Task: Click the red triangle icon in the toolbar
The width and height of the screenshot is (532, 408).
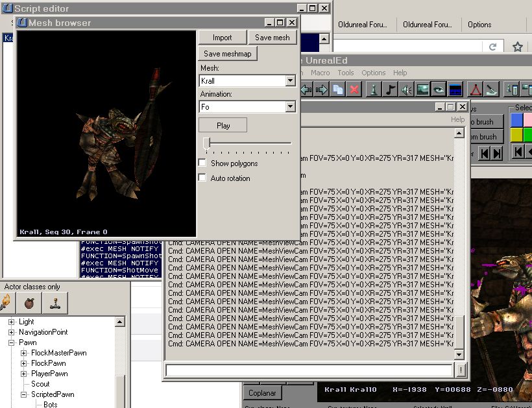Action: [x=476, y=90]
